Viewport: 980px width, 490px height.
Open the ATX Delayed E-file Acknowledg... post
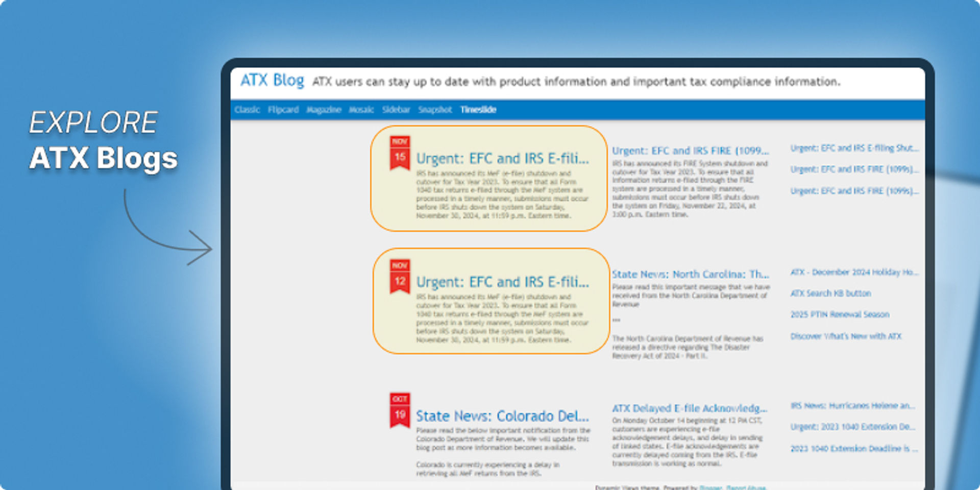coord(690,408)
